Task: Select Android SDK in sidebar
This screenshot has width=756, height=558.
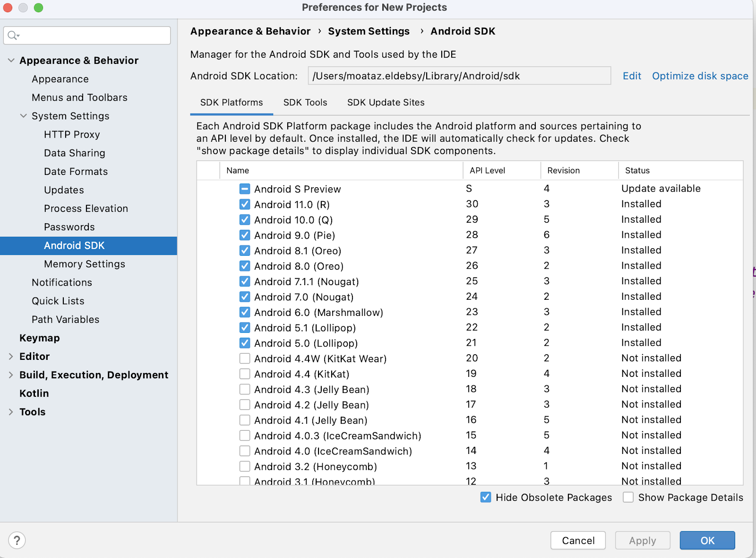Action: point(88,245)
